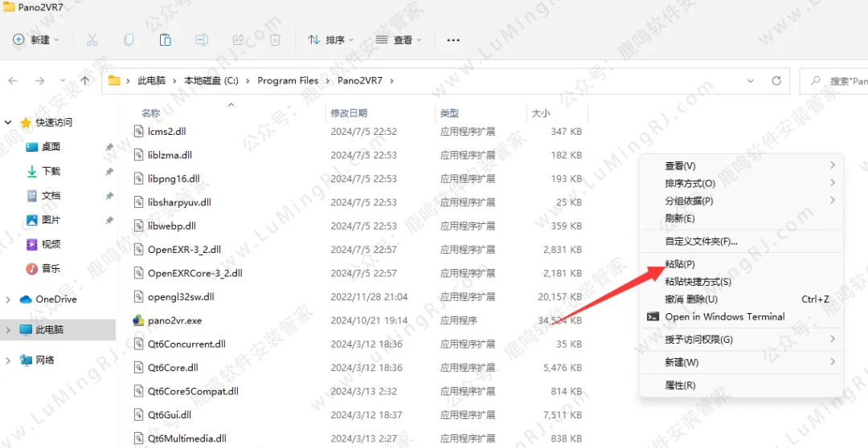Viewport: 868px width, 448px height.
Task: Open the 排序 sort dropdown
Action: click(331, 40)
